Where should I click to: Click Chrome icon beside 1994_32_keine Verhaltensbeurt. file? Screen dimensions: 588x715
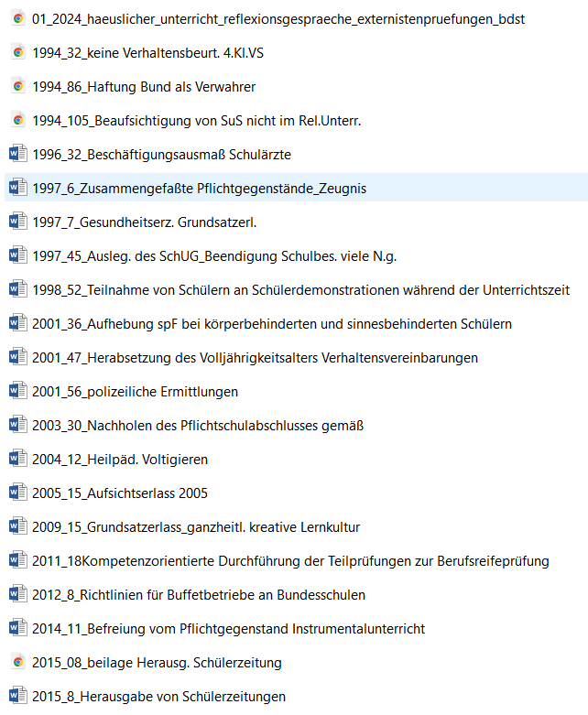coord(17,52)
